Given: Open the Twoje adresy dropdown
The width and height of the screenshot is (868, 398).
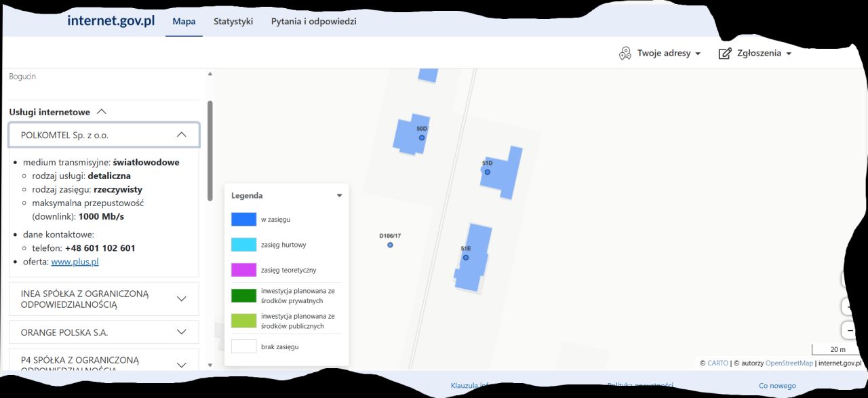Looking at the screenshot, I should (660, 53).
